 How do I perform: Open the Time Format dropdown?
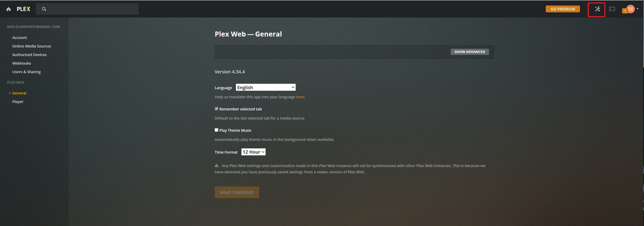253,152
